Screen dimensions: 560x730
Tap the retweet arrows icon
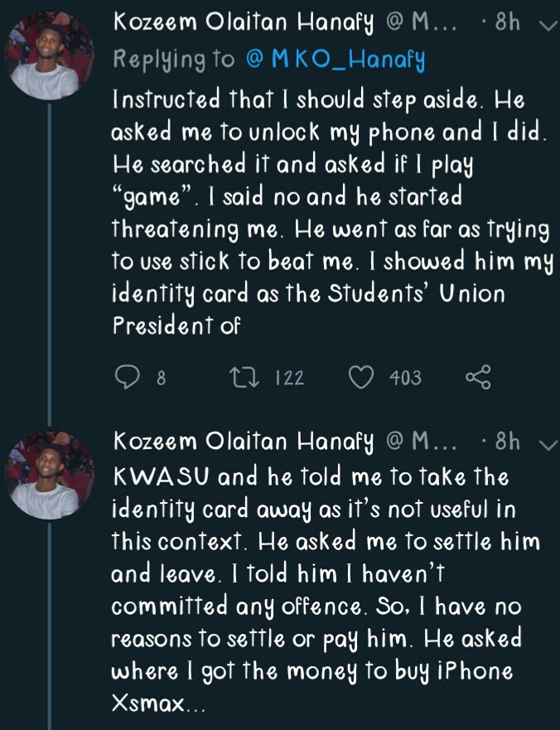[242, 378]
